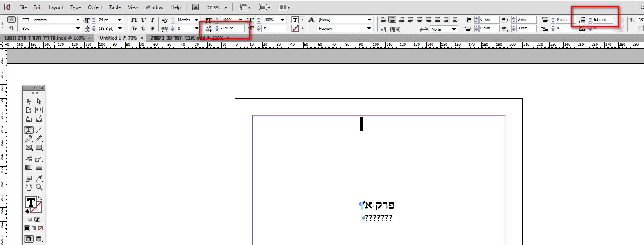
Task: Open the Arrange Documents button
Action: pos(284,7)
